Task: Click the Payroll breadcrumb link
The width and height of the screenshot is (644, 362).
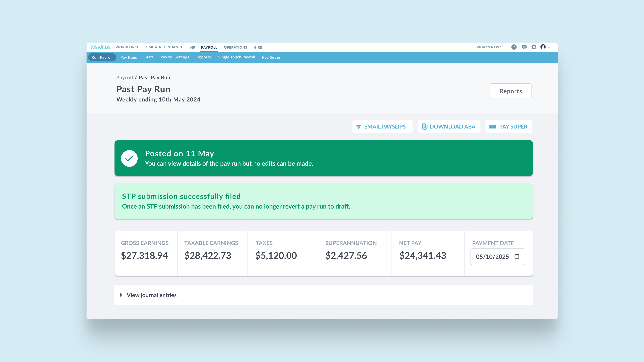Action: [124, 78]
